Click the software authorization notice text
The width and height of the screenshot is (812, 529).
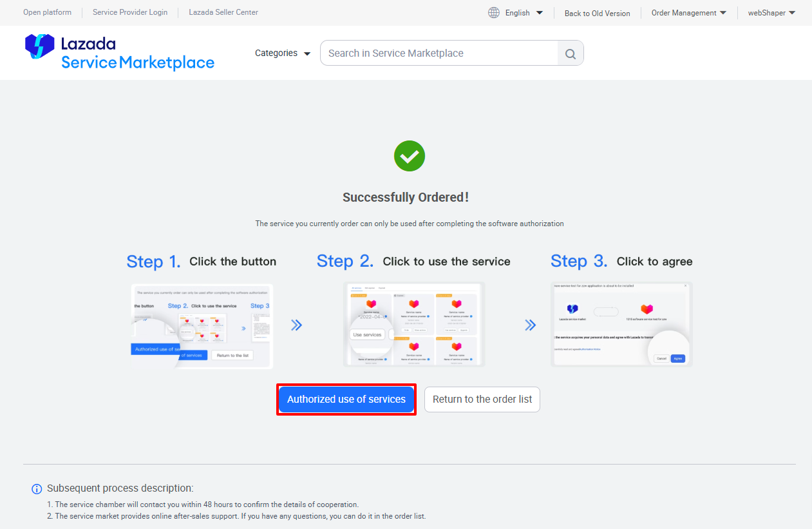tap(410, 224)
